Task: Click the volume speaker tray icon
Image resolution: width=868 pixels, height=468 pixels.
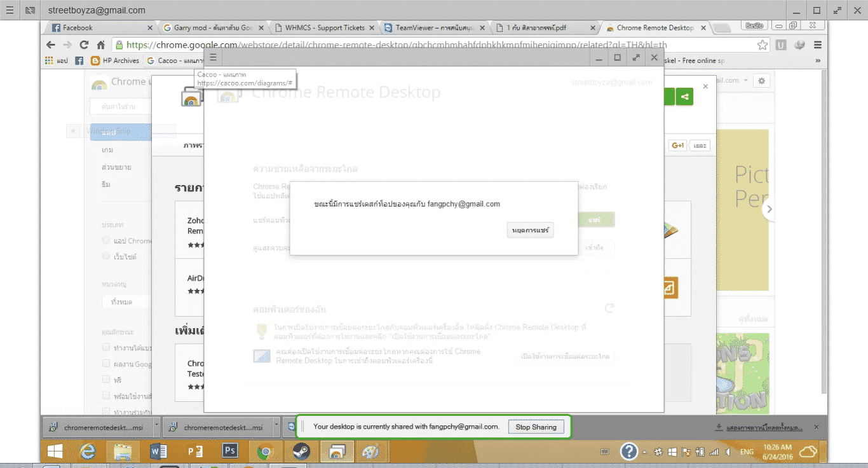Action: (x=728, y=451)
